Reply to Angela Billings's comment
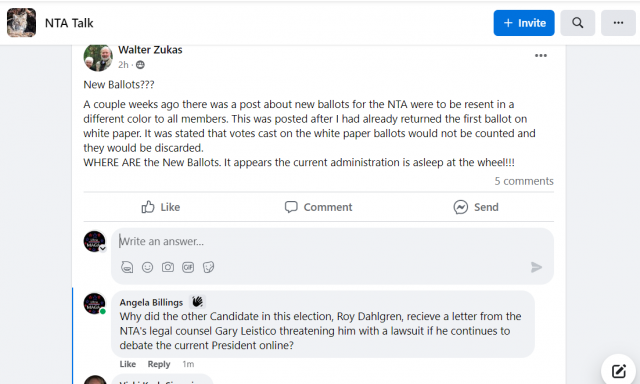The width and height of the screenshot is (640, 384). coord(159,364)
